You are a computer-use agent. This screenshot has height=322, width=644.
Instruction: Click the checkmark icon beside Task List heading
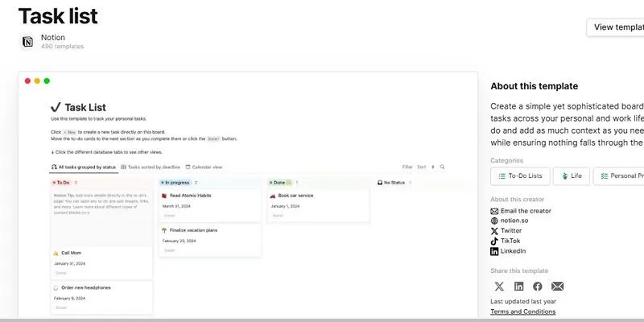tap(56, 108)
